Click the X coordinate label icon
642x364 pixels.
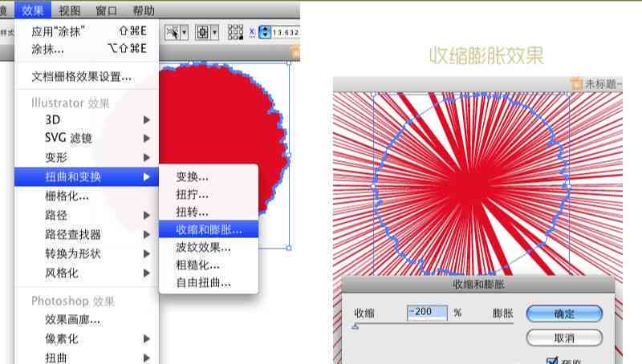(252, 32)
